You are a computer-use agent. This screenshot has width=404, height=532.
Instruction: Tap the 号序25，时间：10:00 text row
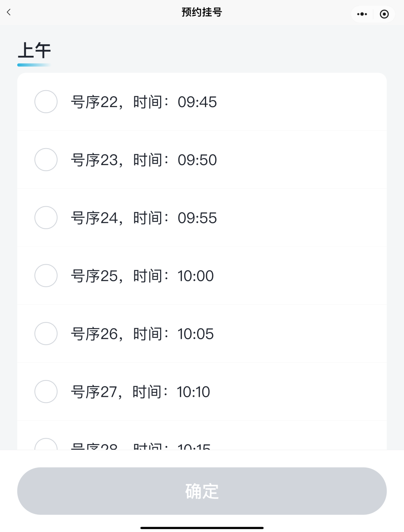click(x=142, y=276)
